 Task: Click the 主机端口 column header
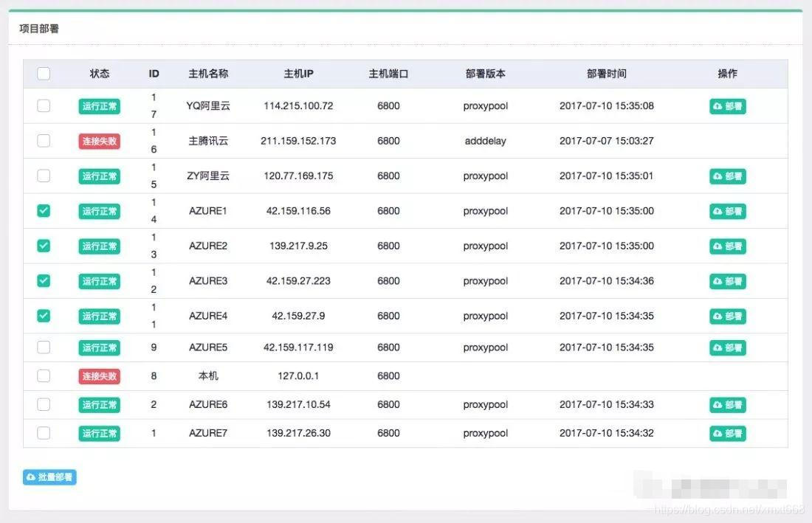point(388,74)
